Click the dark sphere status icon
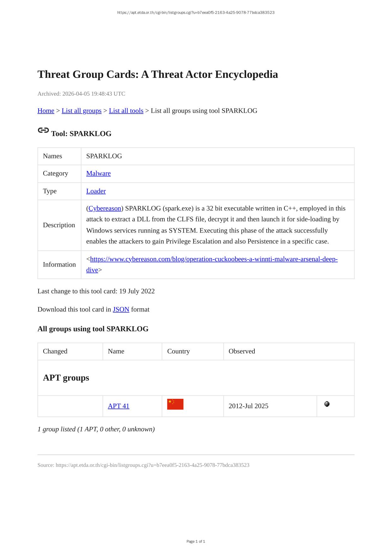This screenshot has width=392, height=554. 327,404
